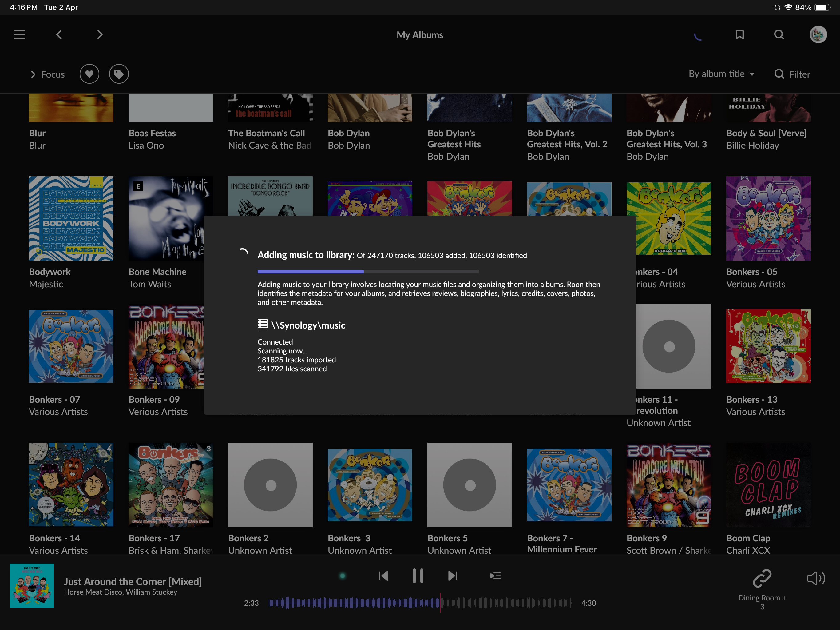The image size is (840, 630).
Task: Click Body & Soul [Verve] title
Action: 766,133
